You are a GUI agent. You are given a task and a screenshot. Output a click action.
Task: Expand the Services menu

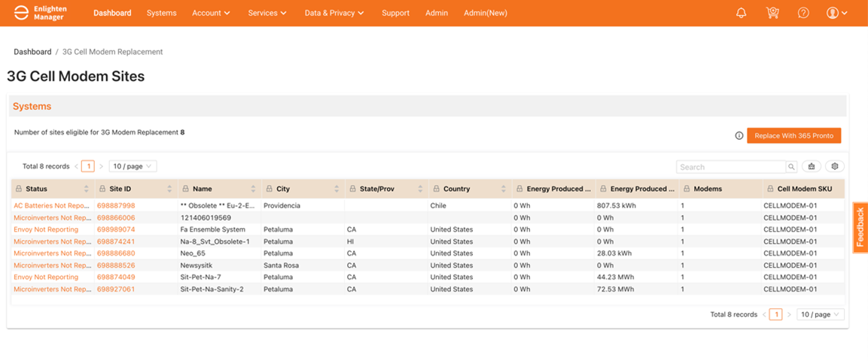(x=268, y=13)
